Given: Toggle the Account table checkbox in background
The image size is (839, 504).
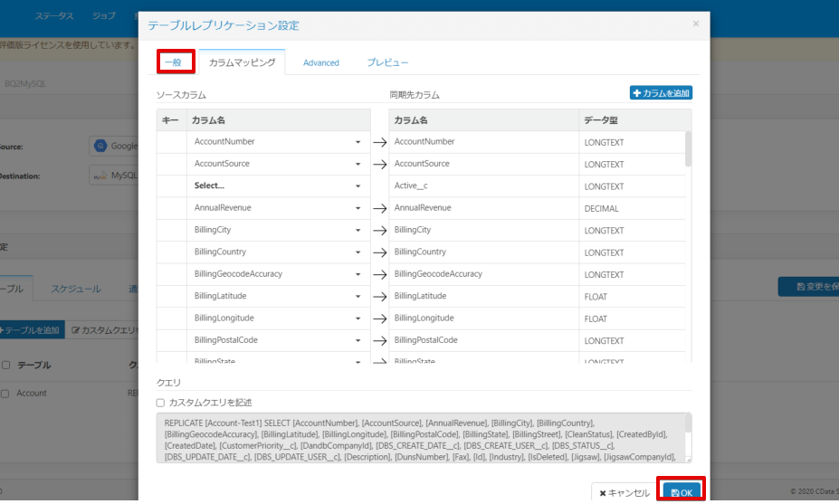Looking at the screenshot, I should click(5, 394).
